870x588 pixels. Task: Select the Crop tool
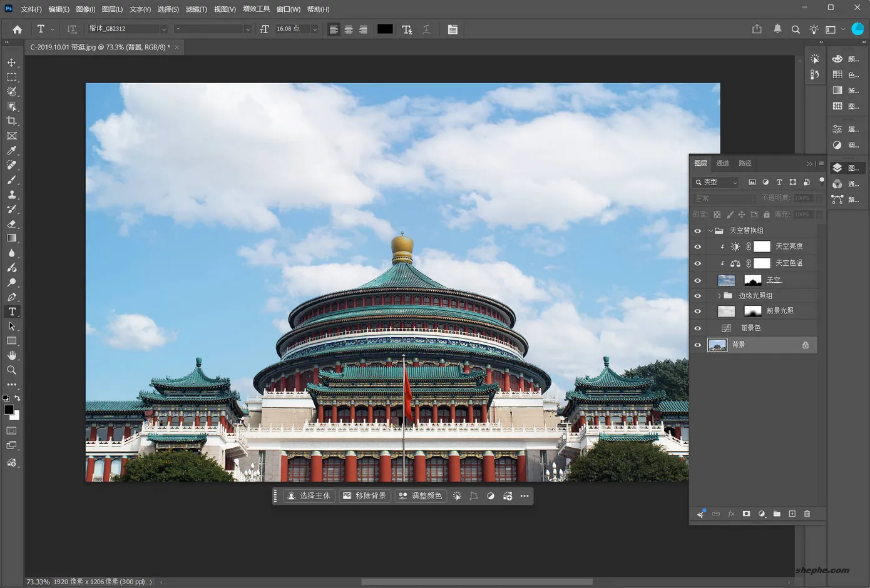11,121
